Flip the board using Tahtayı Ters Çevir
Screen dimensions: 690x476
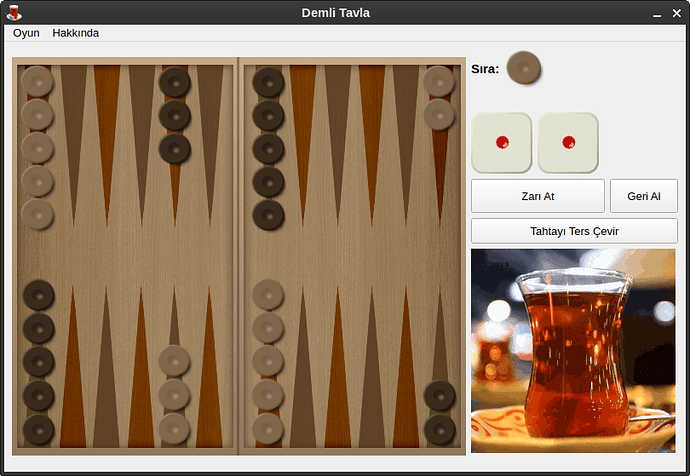574,231
